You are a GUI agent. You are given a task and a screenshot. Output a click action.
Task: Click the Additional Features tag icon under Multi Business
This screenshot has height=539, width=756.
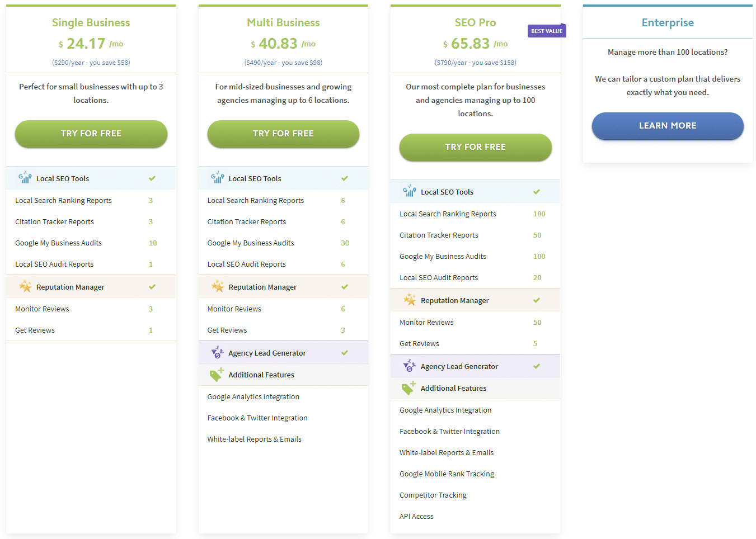tap(217, 375)
